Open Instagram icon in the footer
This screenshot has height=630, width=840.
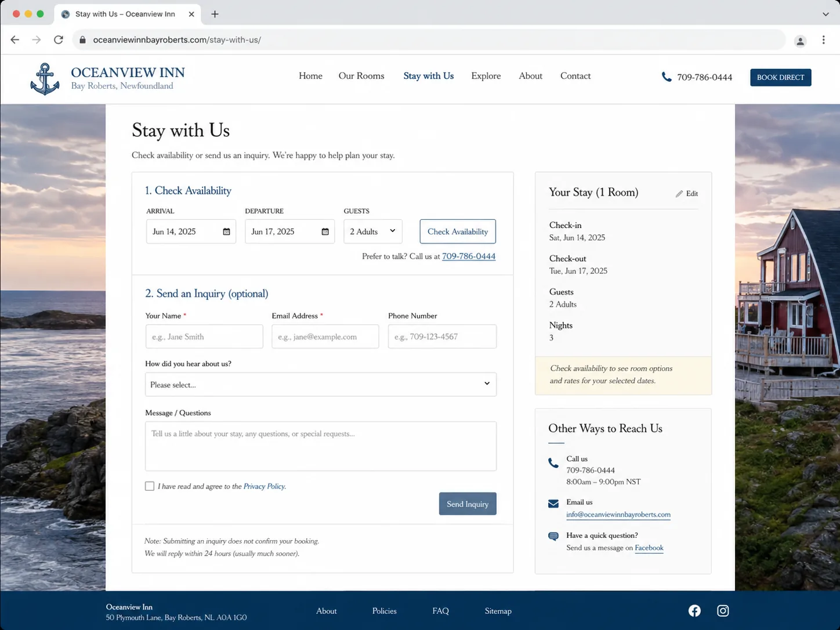tap(723, 610)
